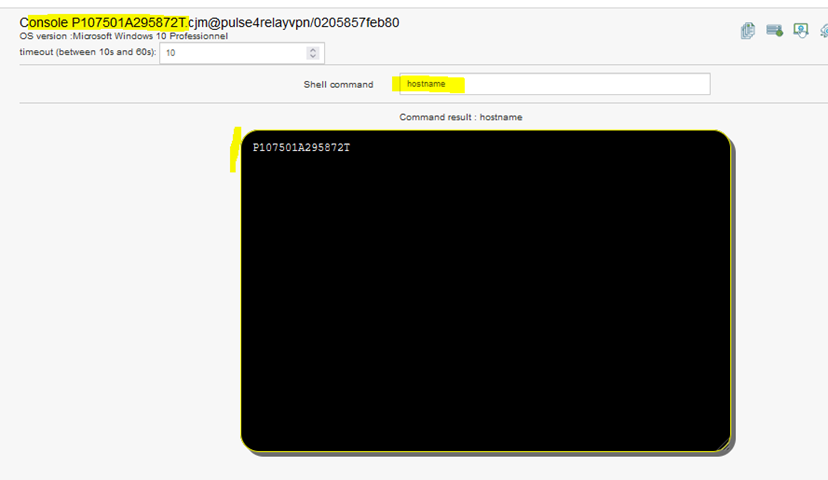Click the word Console in the heading

44,21
